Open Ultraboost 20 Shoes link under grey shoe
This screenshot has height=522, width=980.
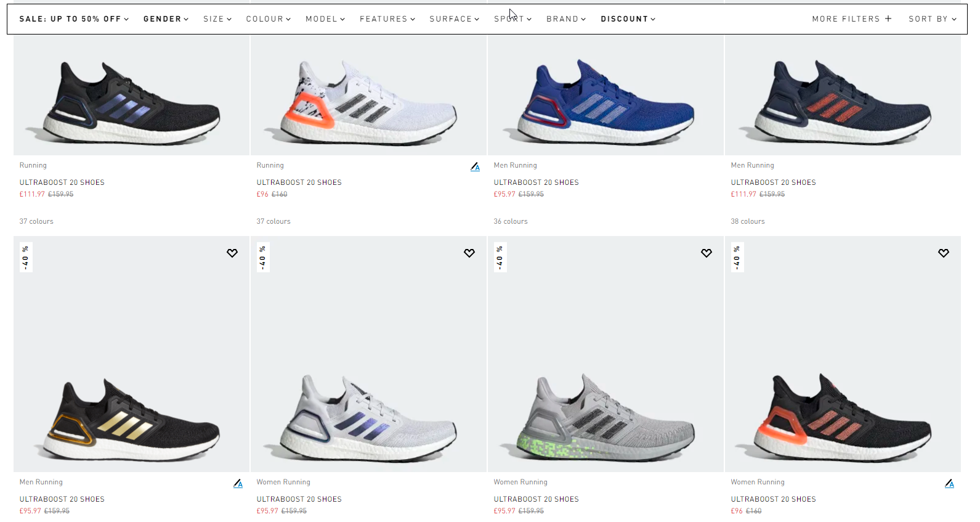(537, 499)
